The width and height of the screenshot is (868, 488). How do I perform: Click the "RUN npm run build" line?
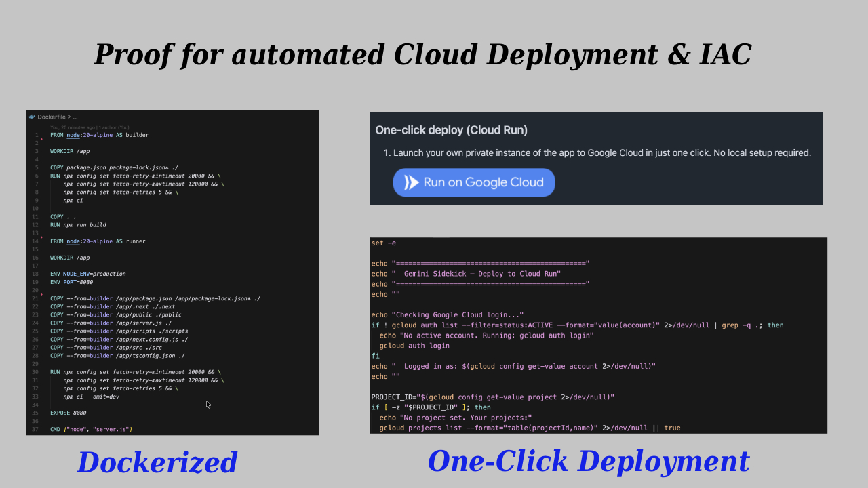coord(78,225)
